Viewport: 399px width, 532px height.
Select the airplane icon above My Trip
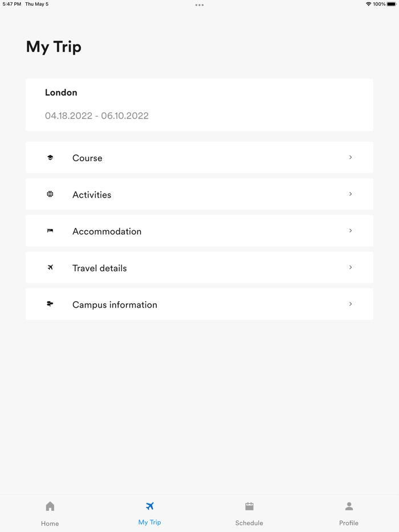(149, 506)
